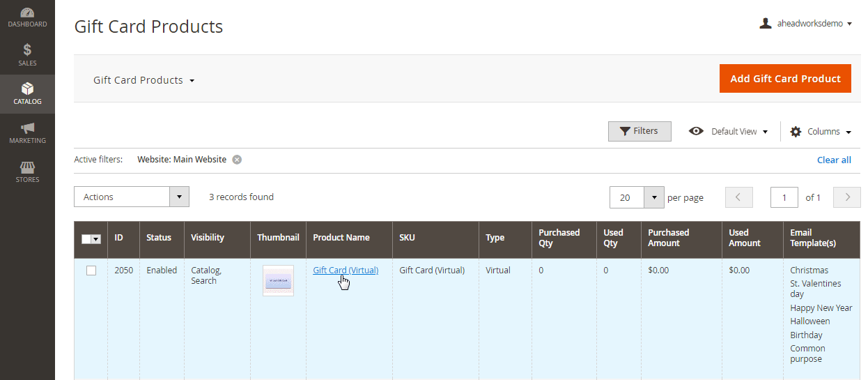Open the Catalog box icon menu
Screen dimensions: 868x380
point(27,94)
